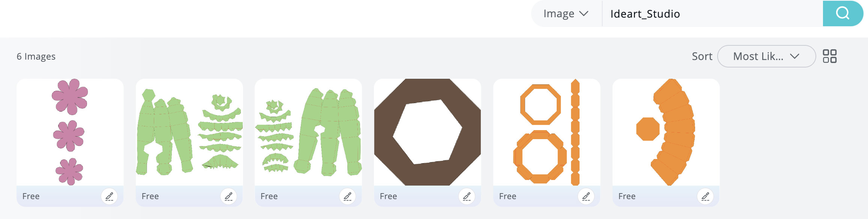868x219 pixels.
Task: Select first green papercraft template thumbnail
Action: 189,132
